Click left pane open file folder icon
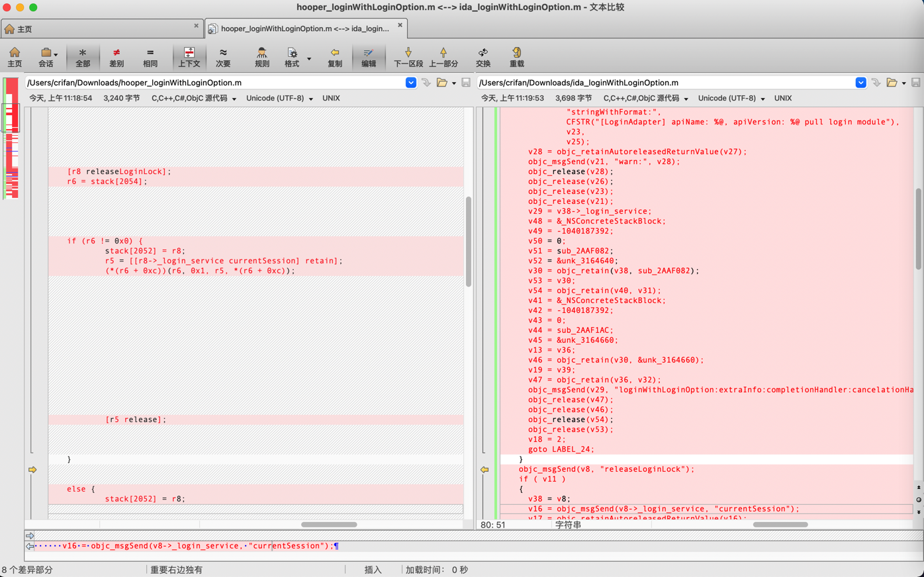924x577 pixels. pos(442,83)
